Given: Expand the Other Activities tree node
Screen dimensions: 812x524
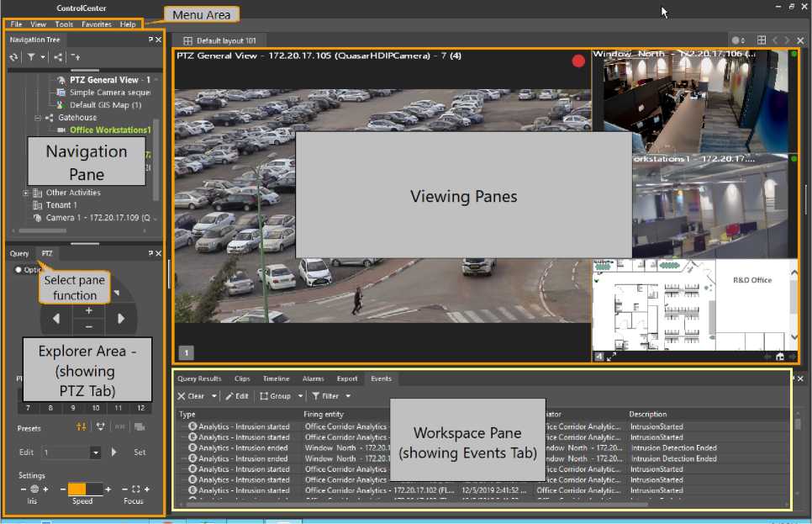Looking at the screenshot, I should tap(26, 193).
